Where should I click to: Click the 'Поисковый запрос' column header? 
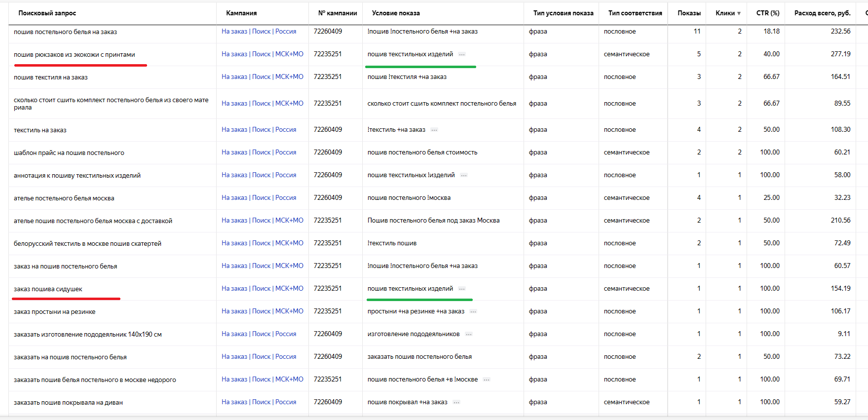click(47, 13)
